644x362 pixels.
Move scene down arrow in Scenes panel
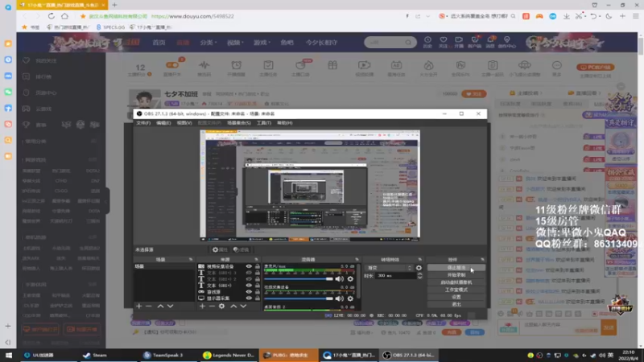(x=170, y=306)
